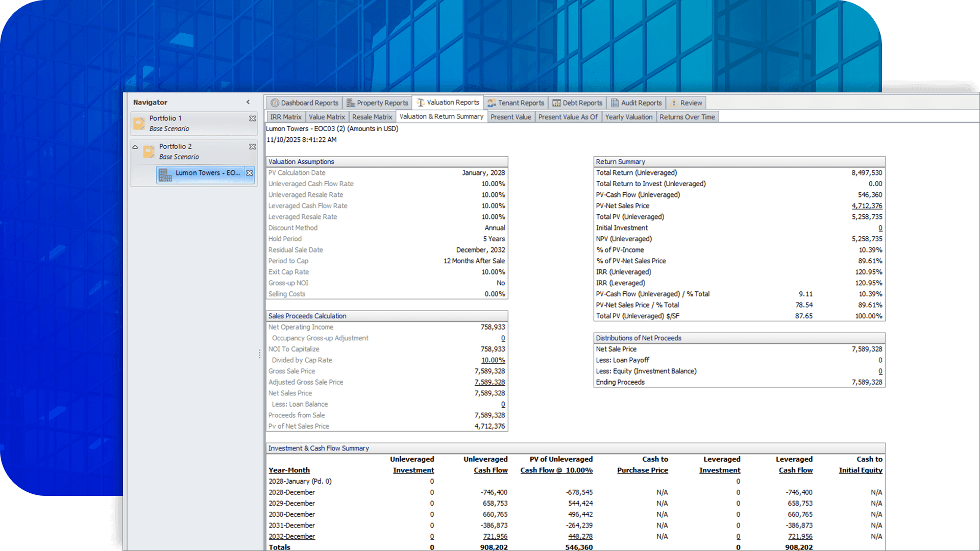Close the Lumon Towers property item

point(250,173)
